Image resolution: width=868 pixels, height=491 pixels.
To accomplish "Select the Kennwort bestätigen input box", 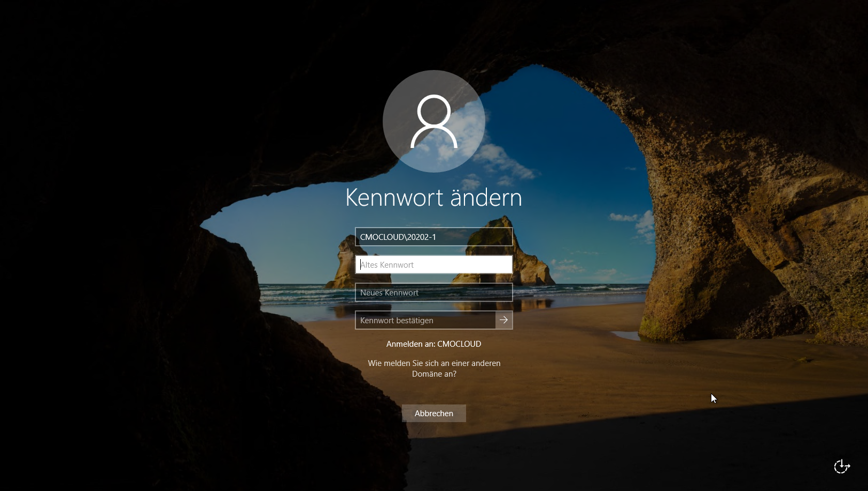I will pyautogui.click(x=425, y=320).
